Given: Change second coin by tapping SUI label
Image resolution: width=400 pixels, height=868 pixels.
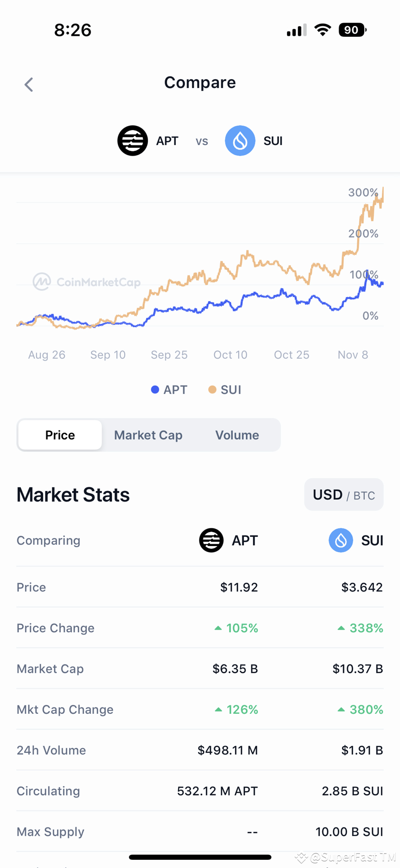Looking at the screenshot, I should coord(273,141).
